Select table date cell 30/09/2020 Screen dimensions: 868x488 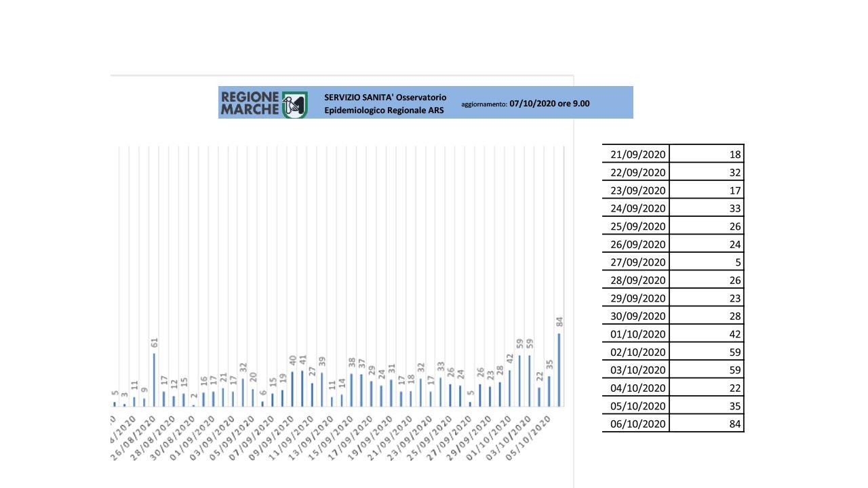pyautogui.click(x=636, y=316)
